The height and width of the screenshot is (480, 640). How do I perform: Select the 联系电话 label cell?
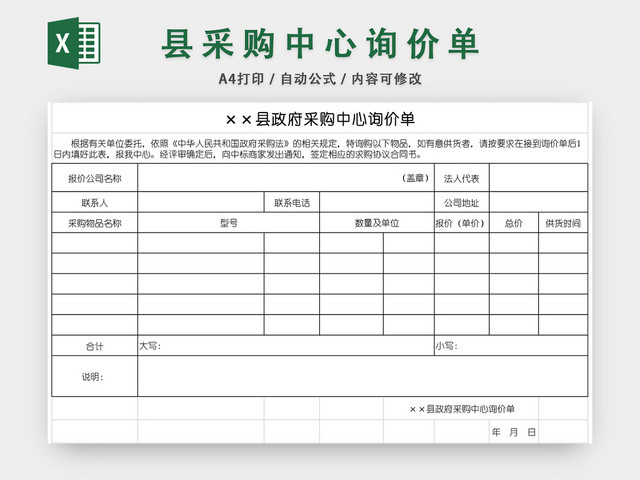292,202
